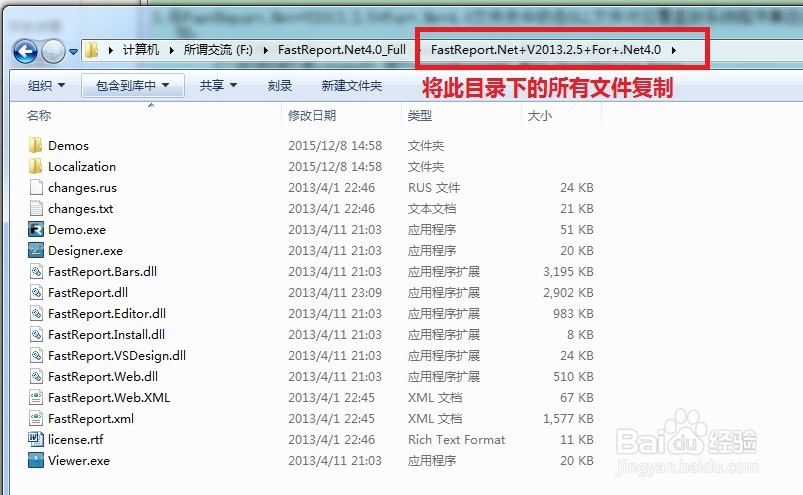
Task: Expand the arrow after FastReport.Net+V2013.2.5+For+.Net4.0
Action: pos(674,50)
